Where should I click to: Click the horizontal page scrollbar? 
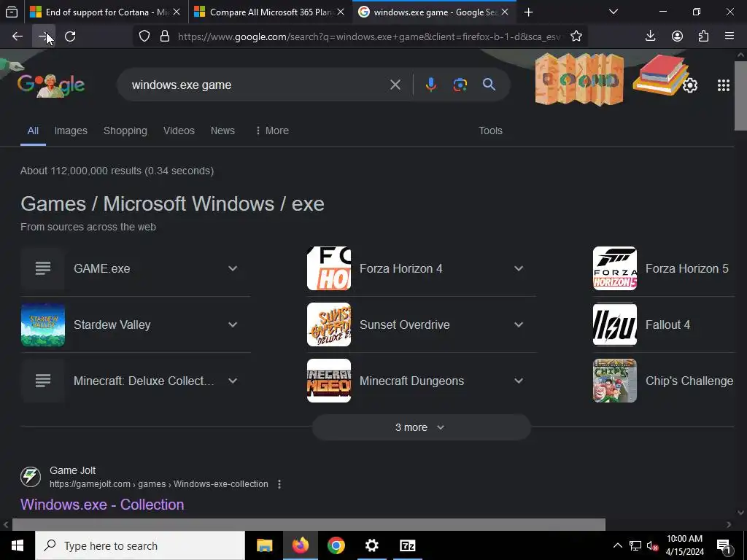click(309, 524)
